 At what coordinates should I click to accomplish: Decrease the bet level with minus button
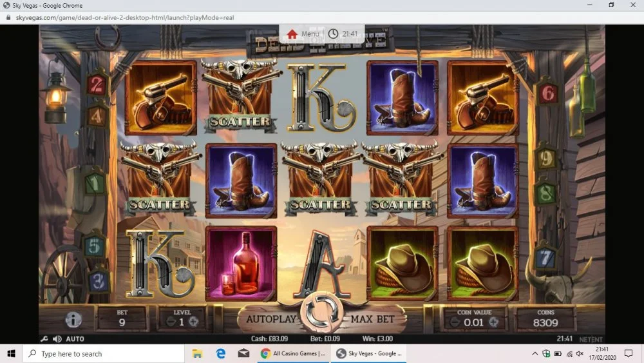pos(171,322)
